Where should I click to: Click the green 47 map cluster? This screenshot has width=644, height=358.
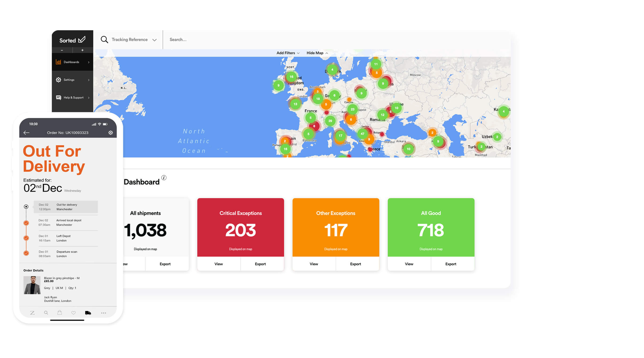[x=362, y=134]
